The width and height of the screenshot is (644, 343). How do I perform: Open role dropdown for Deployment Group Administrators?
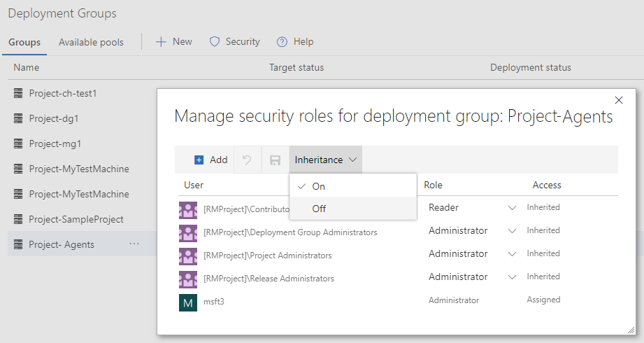point(512,231)
